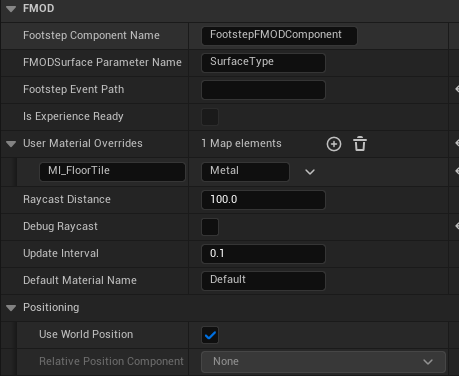Screen dimensions: 459x376
Task: Select the Update Interval value field
Action: click(263, 254)
